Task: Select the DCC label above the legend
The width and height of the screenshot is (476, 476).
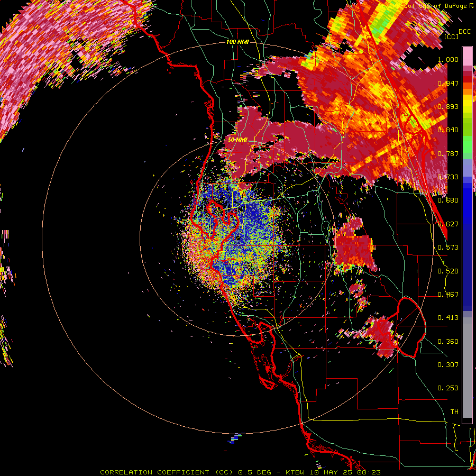Action: [464, 32]
